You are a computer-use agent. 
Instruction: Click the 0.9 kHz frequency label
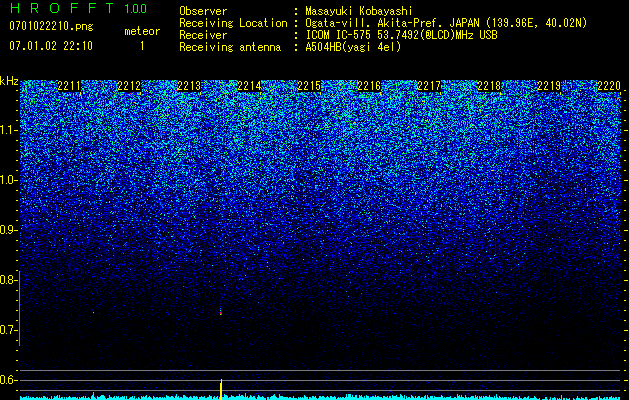[8, 230]
